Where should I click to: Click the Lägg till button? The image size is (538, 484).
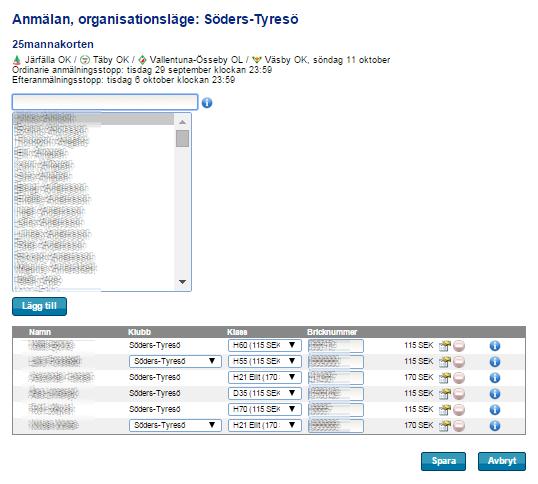point(39,306)
